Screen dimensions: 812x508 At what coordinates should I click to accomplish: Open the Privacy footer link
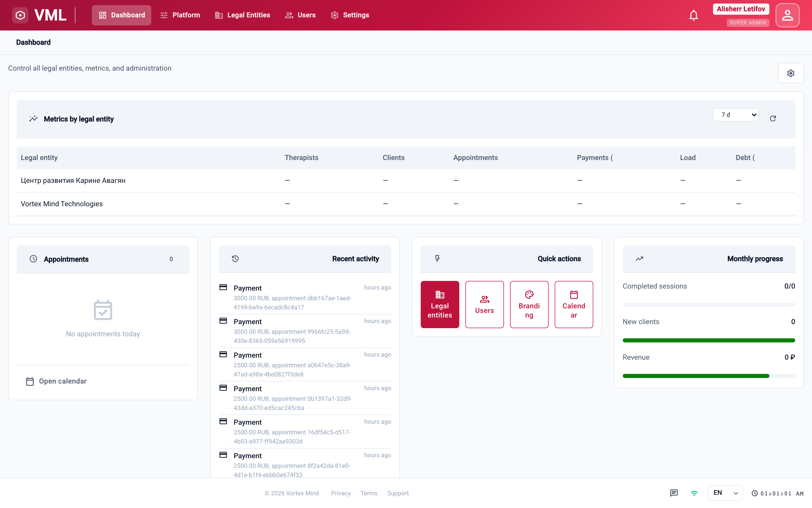click(x=341, y=493)
